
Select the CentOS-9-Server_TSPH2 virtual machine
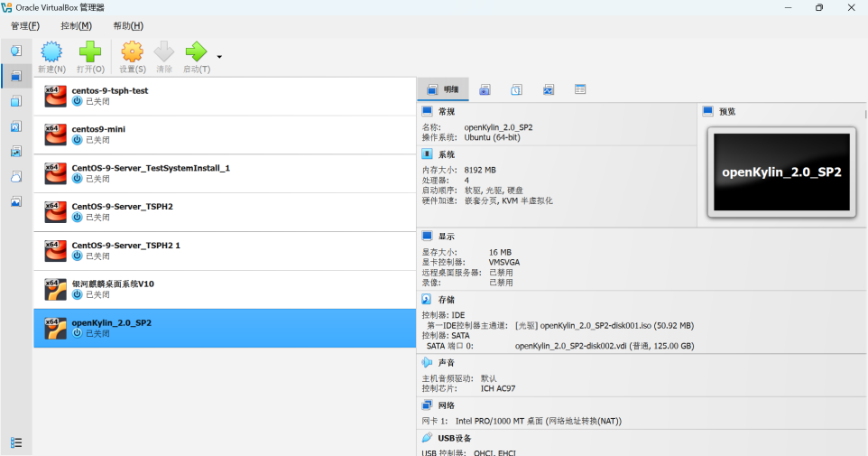click(x=225, y=212)
